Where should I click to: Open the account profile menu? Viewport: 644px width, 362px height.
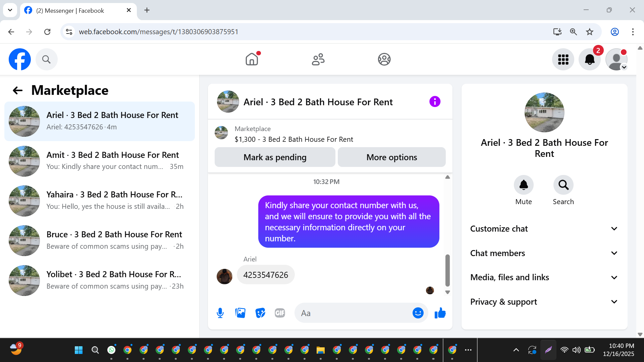pos(616,59)
